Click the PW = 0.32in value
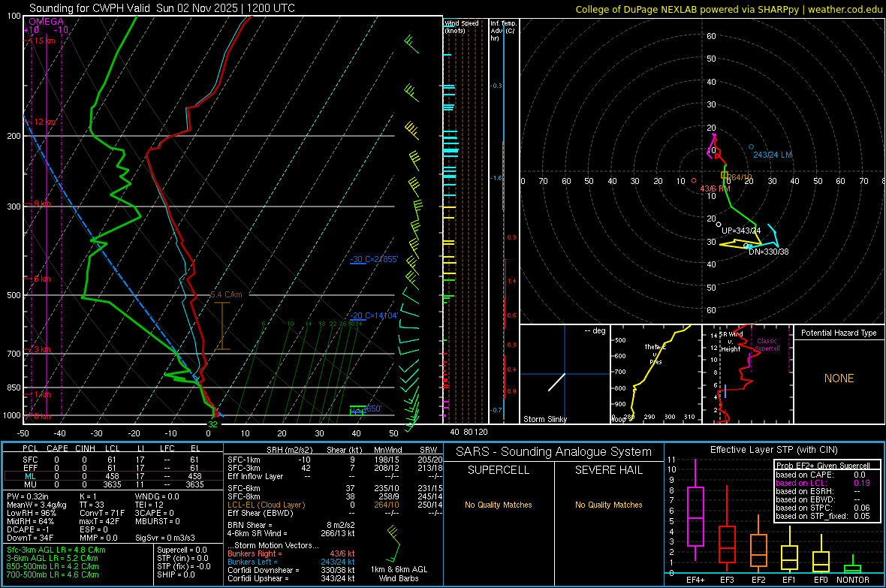The image size is (886, 588). pos(27,496)
